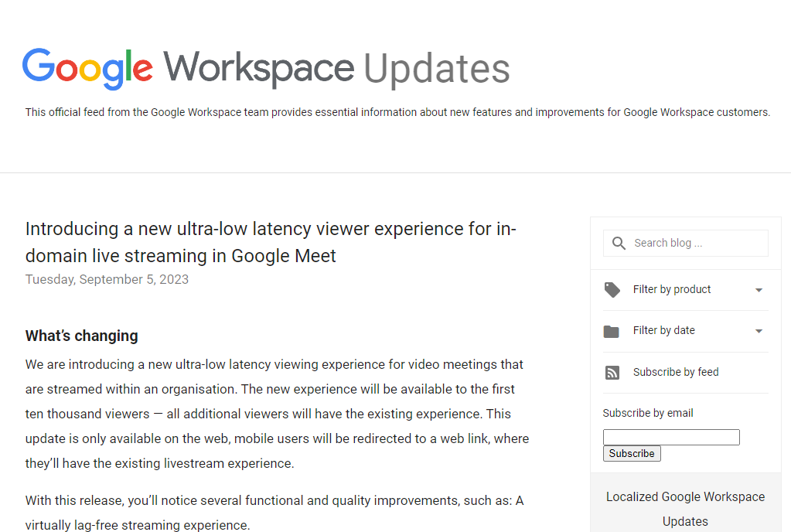
Task: Click the tag icon beside Filter by product
Action: [x=612, y=289]
